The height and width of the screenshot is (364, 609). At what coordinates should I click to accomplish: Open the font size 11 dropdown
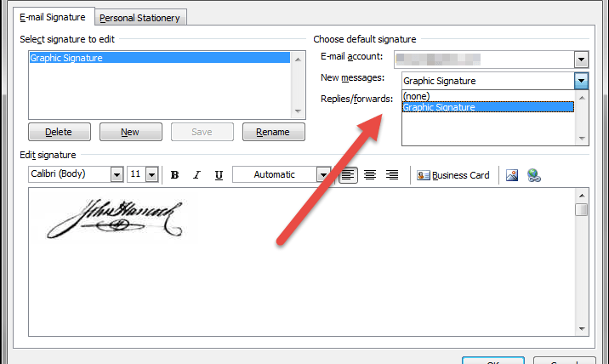pyautogui.click(x=152, y=175)
